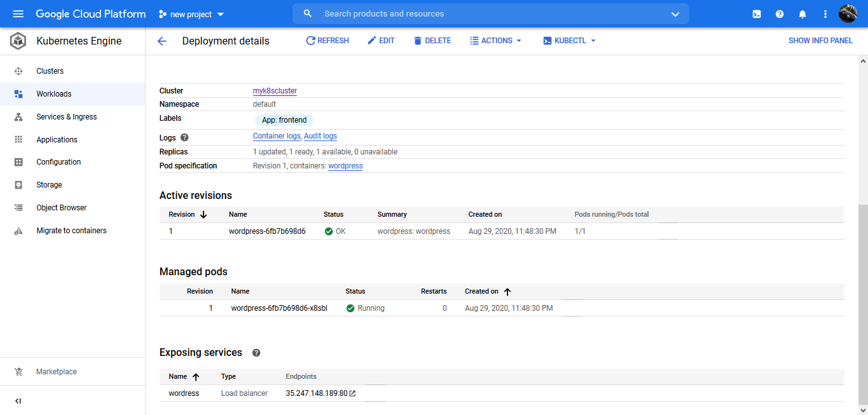Click the REFRESH button
Image resolution: width=868 pixels, height=415 pixels.
point(327,41)
